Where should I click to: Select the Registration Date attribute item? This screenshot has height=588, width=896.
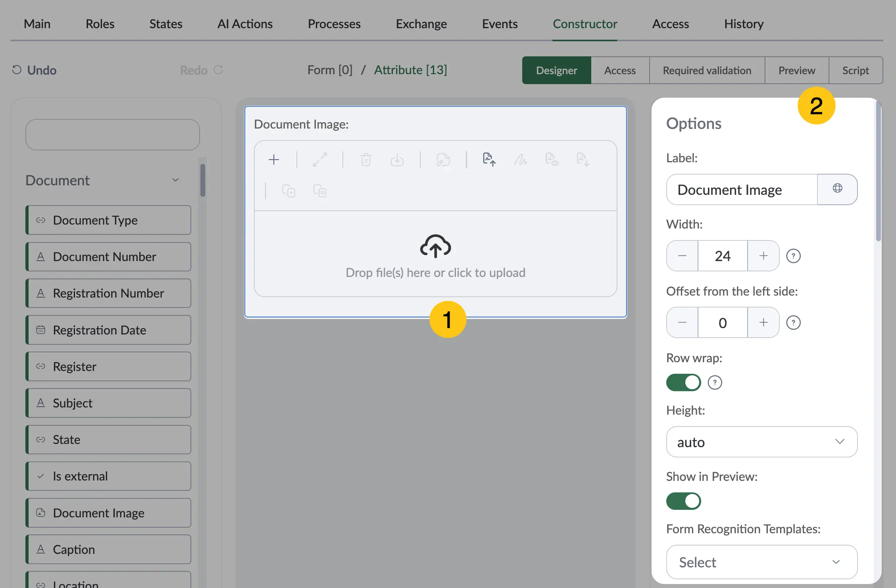tap(108, 330)
